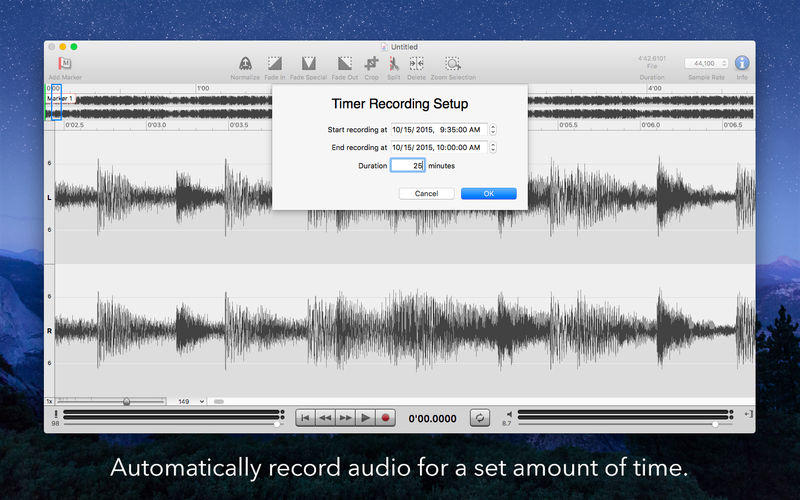This screenshot has width=800, height=500.
Task: Open the zoom level 149 dropdown
Action: (x=191, y=401)
